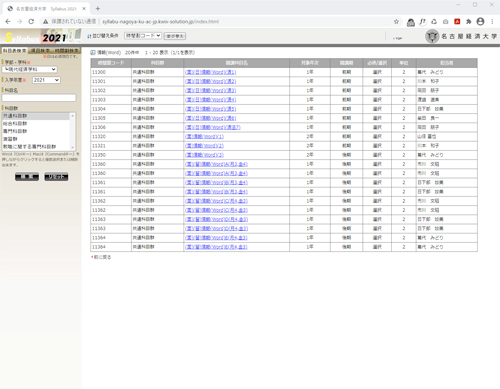The image size is (500, 389).
Task: Open the 2021 admission year dropdown
Action: [x=46, y=80]
